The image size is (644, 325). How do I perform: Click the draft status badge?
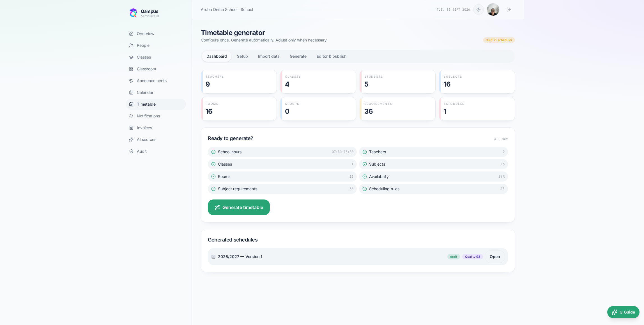pyautogui.click(x=454, y=257)
